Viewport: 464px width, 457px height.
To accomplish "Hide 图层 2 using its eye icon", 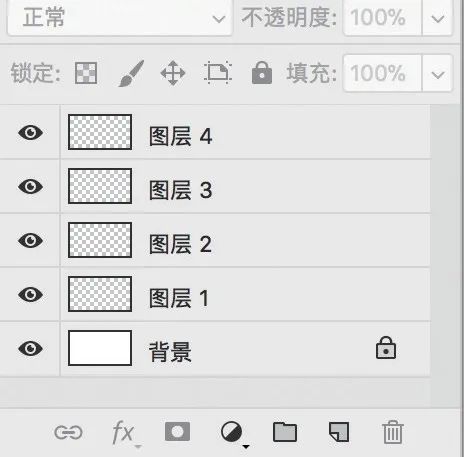I will point(30,240).
